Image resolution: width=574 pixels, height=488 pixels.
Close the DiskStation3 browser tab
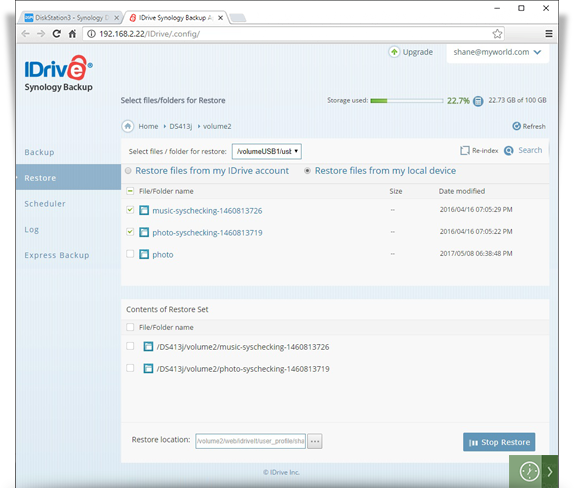[x=116, y=18]
